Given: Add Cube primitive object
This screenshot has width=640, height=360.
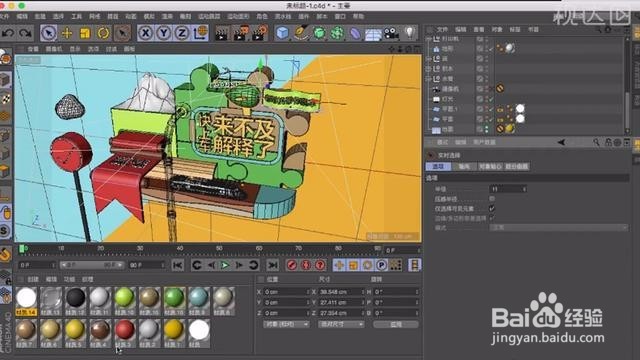Looking at the screenshot, I should coord(282,33).
